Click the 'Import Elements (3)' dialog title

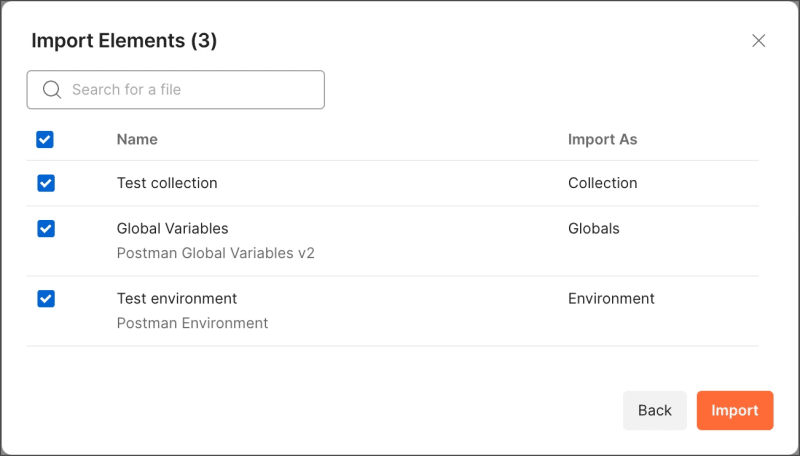point(124,41)
